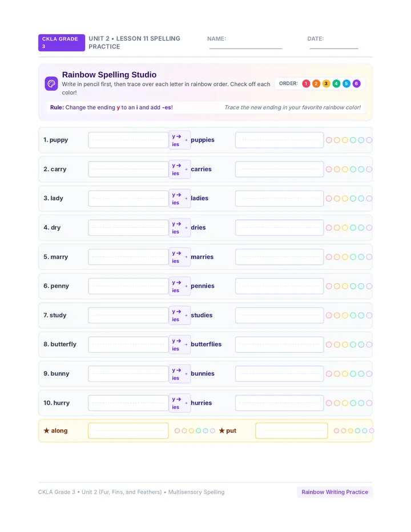This screenshot has height=532, width=411.
Task: Click the first writing box for dry
Action: pos(128,228)
